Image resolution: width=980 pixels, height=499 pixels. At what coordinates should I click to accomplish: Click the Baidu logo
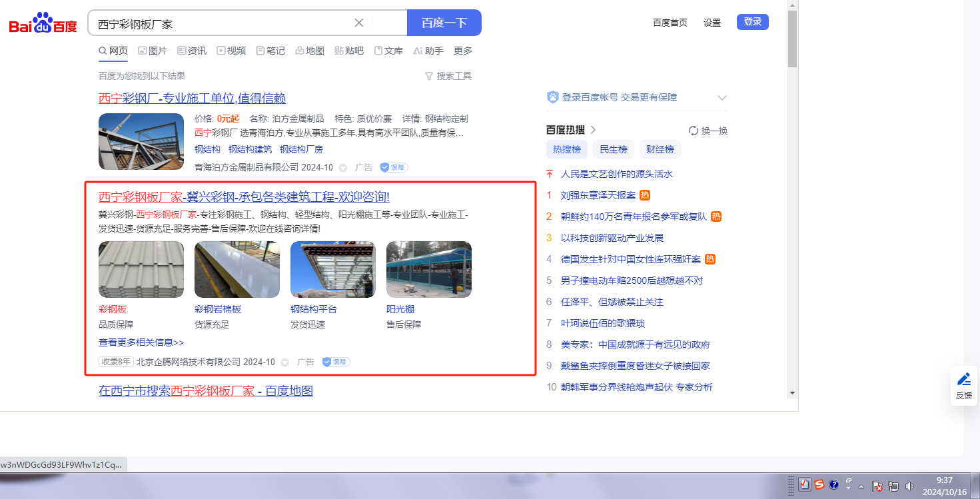click(x=43, y=23)
